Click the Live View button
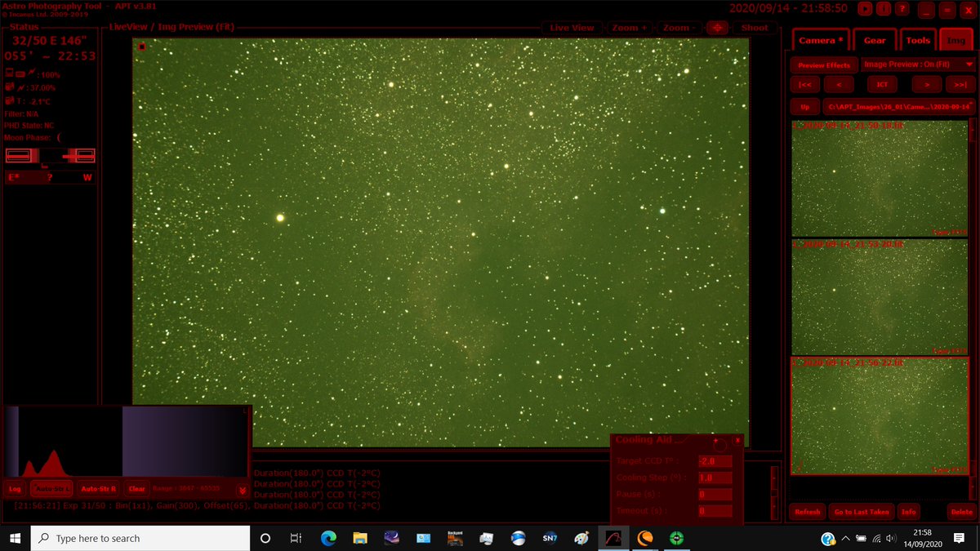This screenshot has height=551, width=980. tap(572, 28)
